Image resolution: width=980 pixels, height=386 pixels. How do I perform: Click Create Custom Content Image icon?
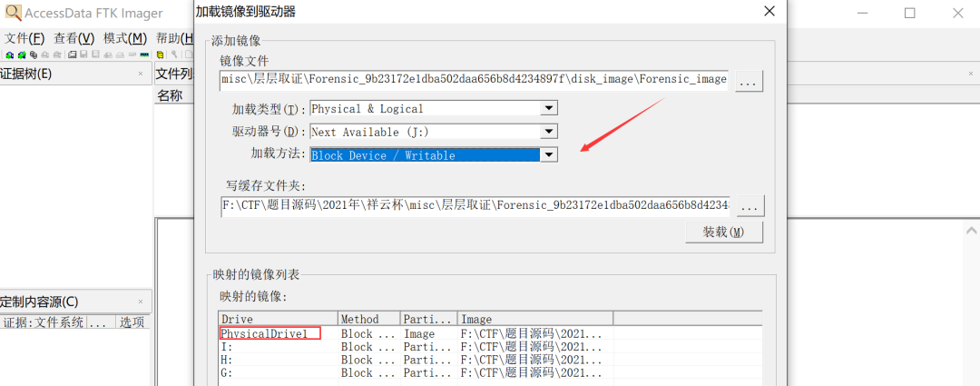tap(120, 55)
